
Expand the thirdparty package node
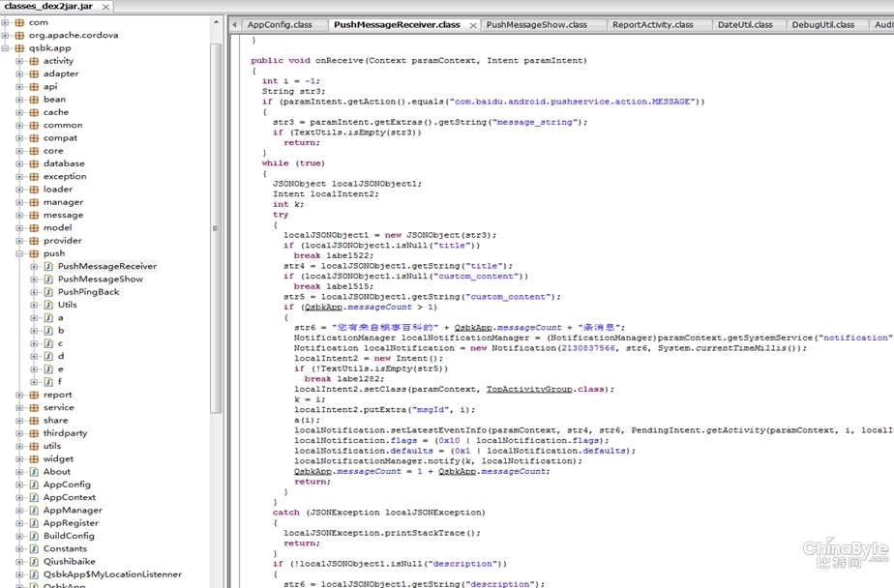coord(19,433)
